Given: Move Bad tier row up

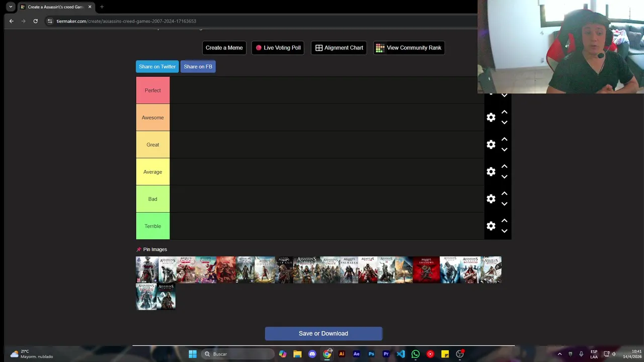Looking at the screenshot, I should coord(504,194).
